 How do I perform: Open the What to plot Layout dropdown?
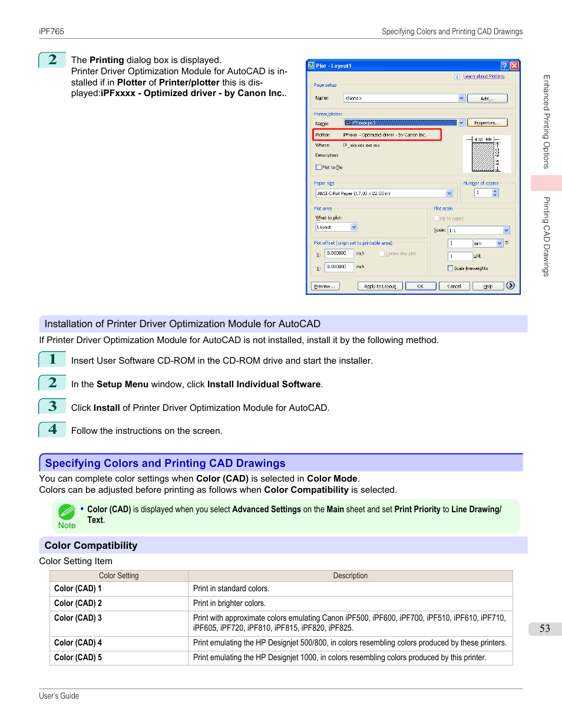point(354,227)
